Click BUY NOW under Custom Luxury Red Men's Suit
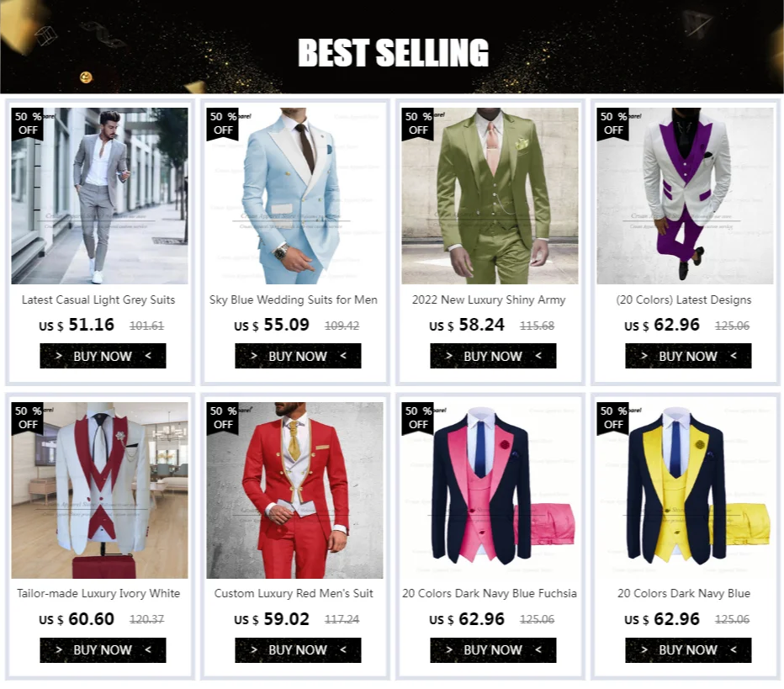This screenshot has height=689, width=784. point(298,650)
